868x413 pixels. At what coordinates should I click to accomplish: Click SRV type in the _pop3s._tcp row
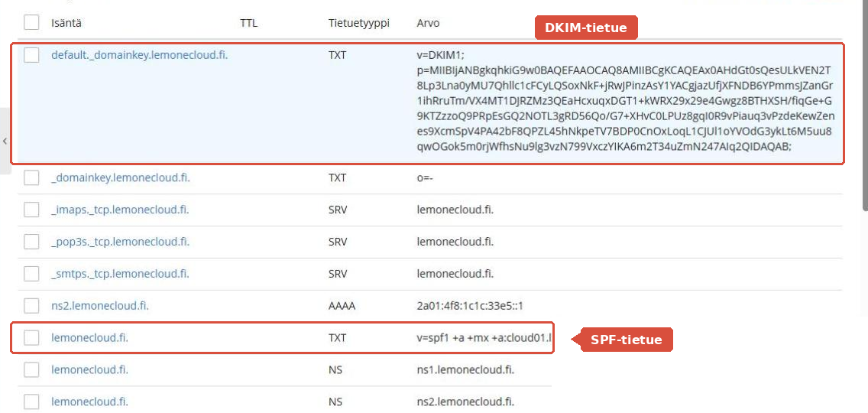point(338,242)
